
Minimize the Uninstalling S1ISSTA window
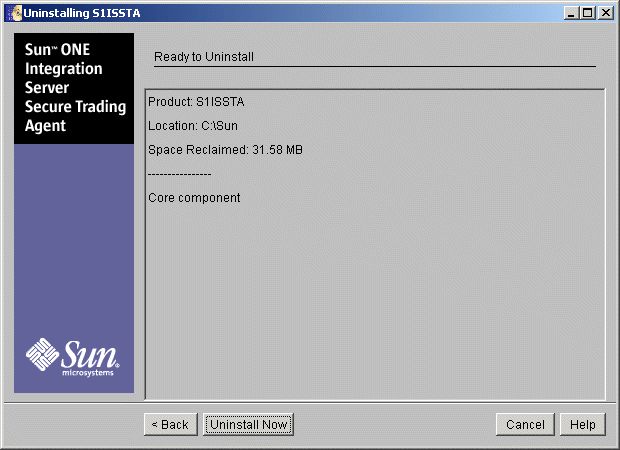click(571, 13)
